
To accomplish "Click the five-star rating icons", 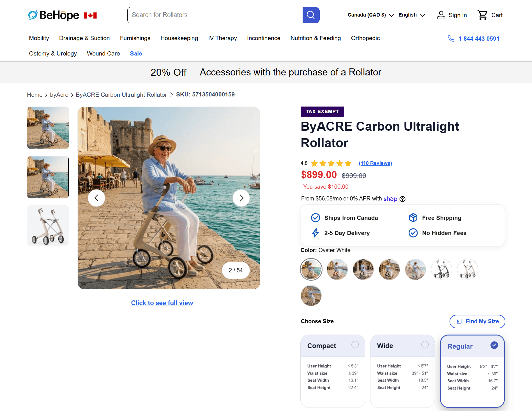I will [331, 163].
